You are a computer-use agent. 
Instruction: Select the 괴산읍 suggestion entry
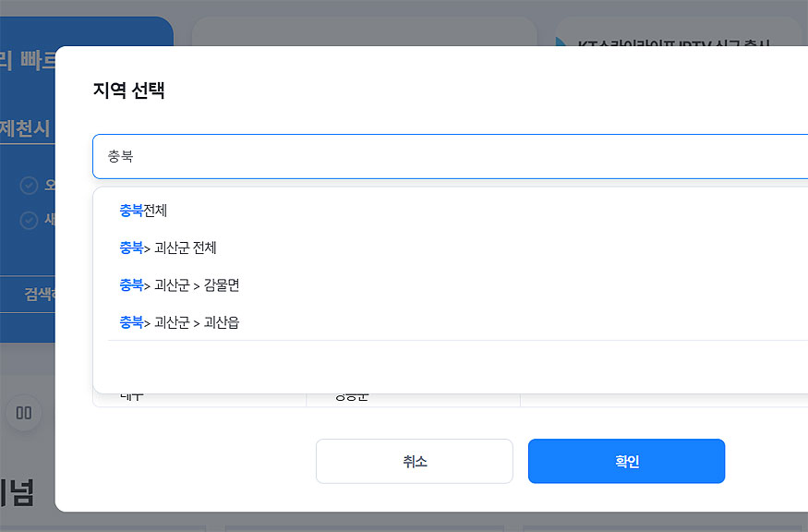tap(180, 321)
